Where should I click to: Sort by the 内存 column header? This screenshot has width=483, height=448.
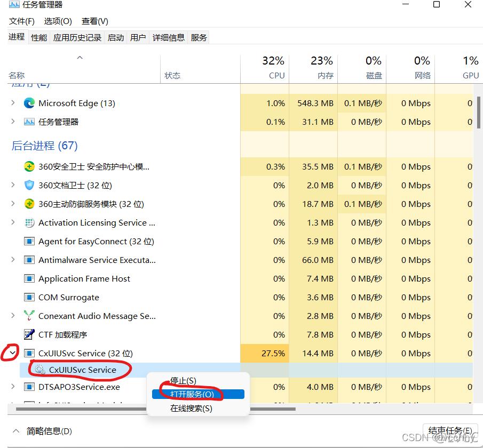coord(313,68)
